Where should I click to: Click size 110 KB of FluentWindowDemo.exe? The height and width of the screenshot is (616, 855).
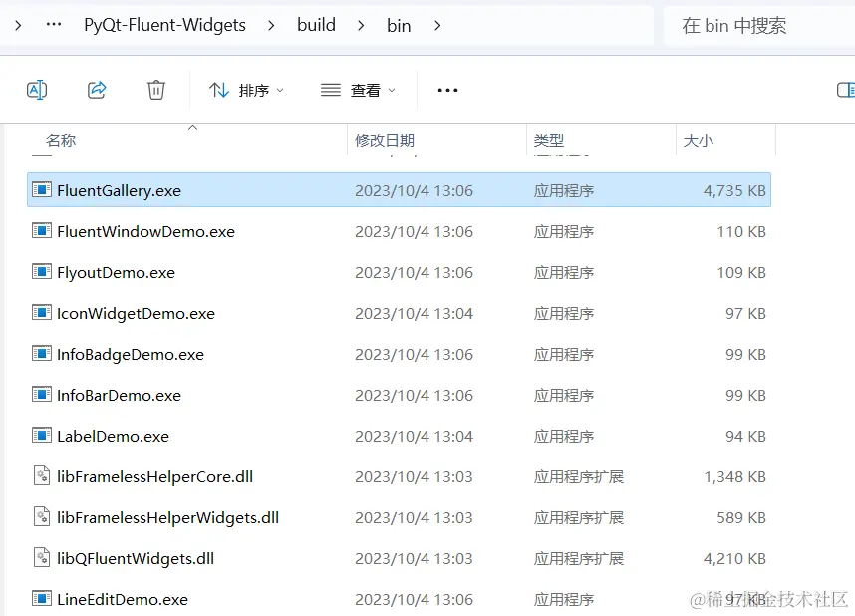click(741, 232)
